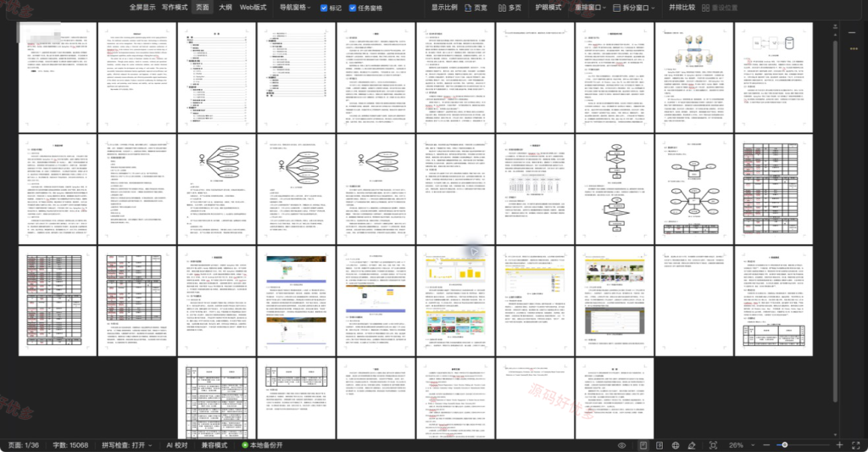Expand the 导航窗格 dropdown

[295, 7]
